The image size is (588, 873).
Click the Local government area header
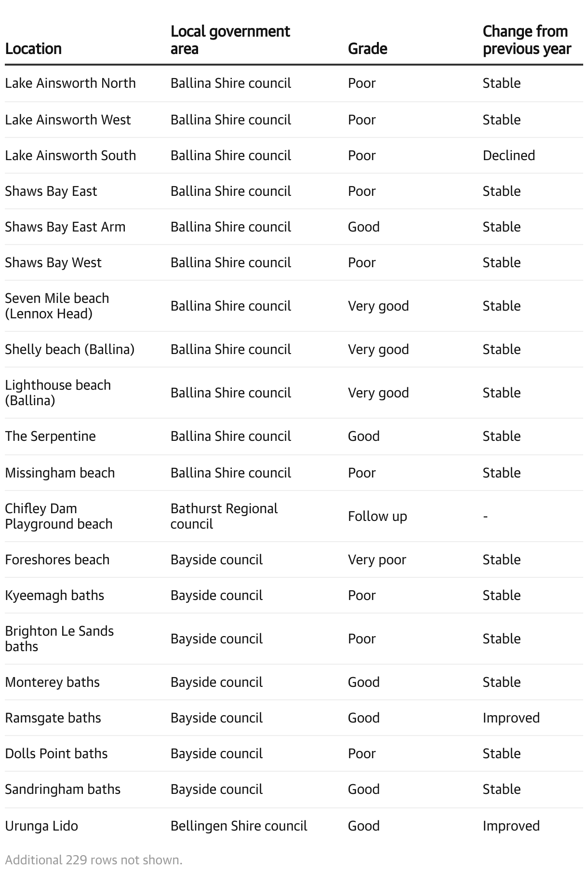pyautogui.click(x=230, y=40)
